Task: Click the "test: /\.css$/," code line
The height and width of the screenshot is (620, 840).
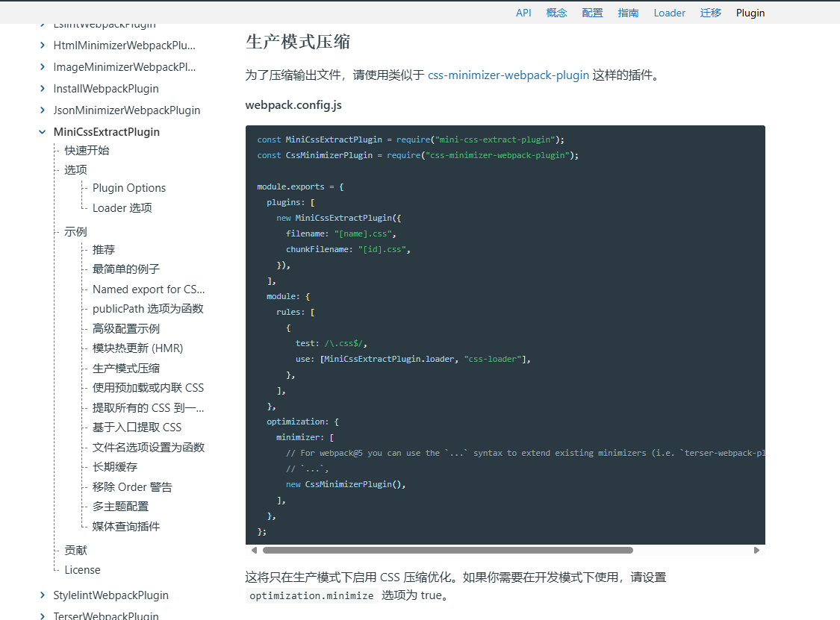Action: tap(331, 343)
